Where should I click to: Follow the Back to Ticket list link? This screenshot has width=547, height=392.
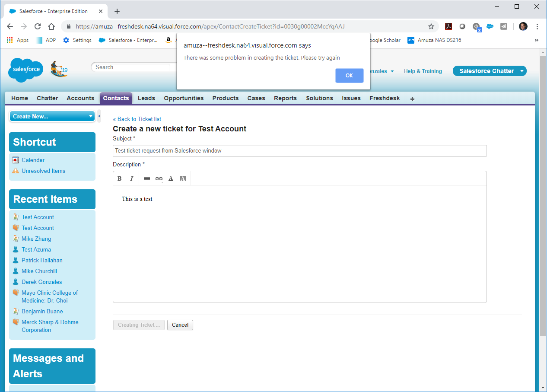point(137,119)
